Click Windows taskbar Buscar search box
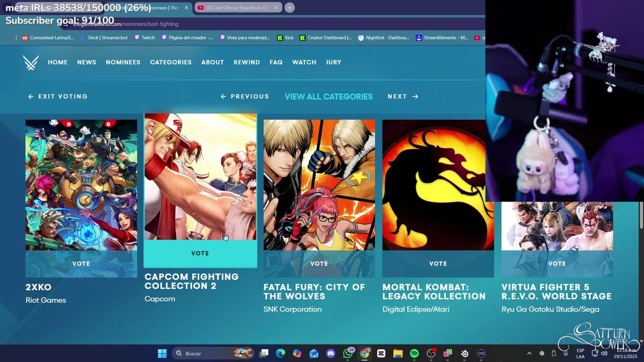The image size is (644, 362). pyautogui.click(x=213, y=353)
